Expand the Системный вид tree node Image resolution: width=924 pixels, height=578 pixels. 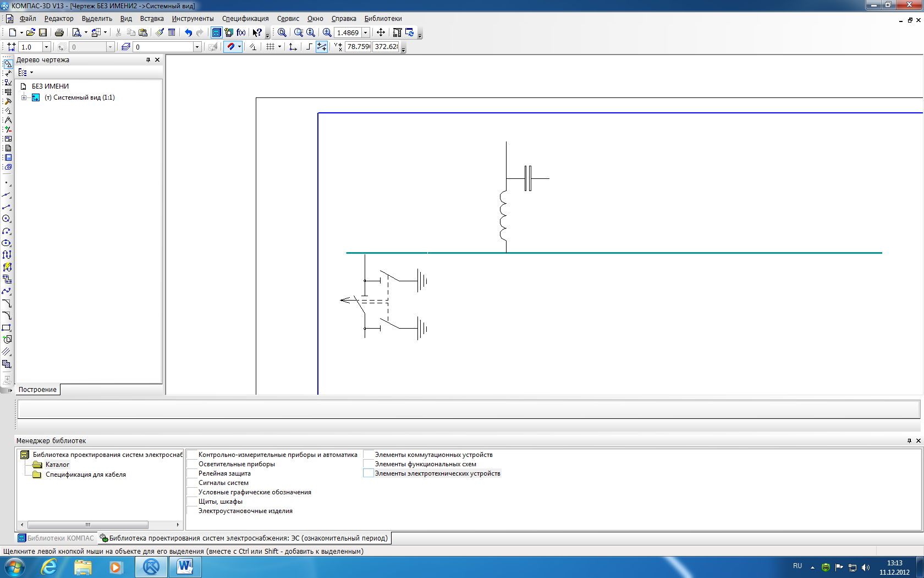click(24, 97)
